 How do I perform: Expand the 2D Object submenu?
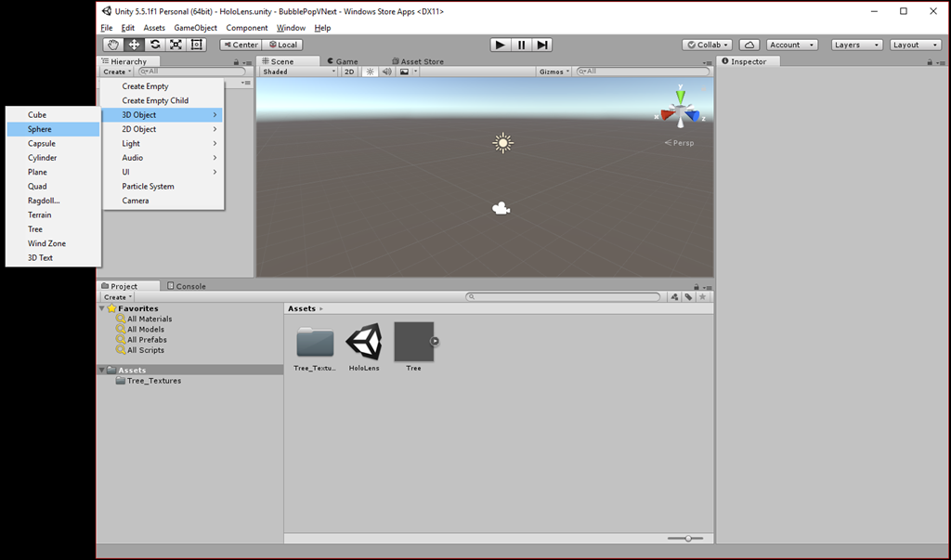coord(163,129)
